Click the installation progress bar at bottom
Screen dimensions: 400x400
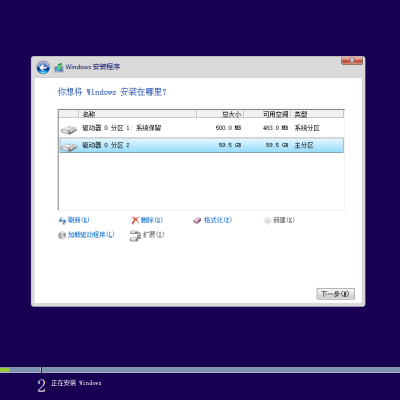click(200, 370)
